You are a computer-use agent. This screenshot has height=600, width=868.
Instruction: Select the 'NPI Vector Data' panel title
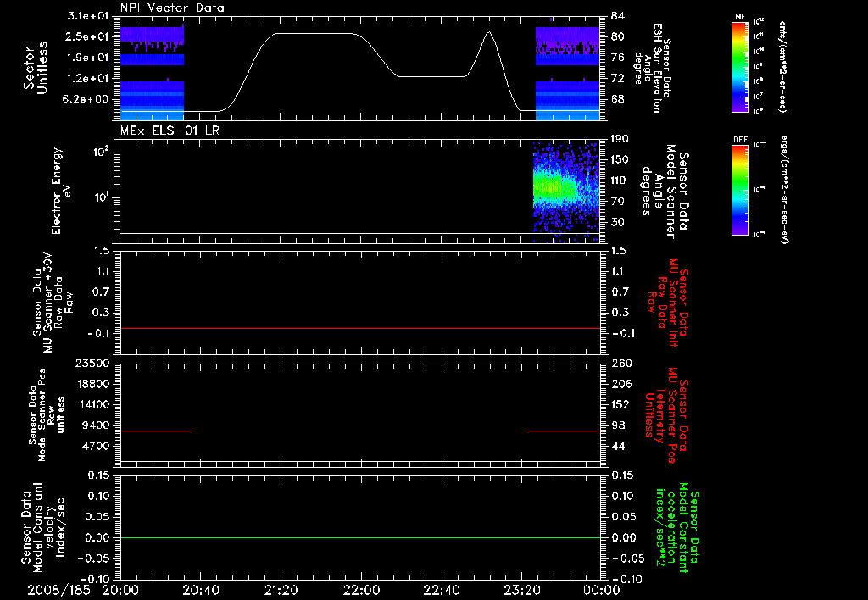(x=172, y=8)
